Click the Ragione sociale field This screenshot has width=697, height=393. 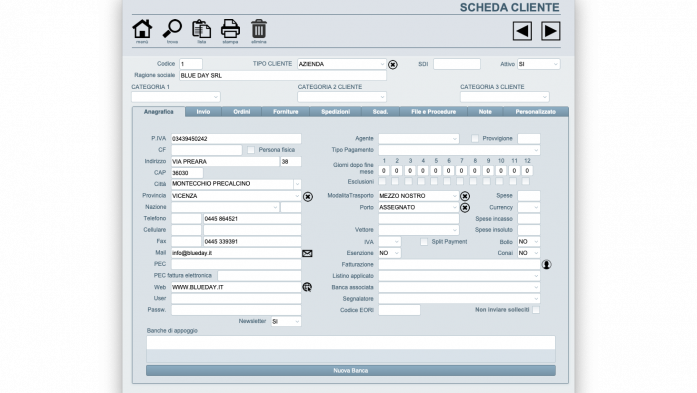283,76
